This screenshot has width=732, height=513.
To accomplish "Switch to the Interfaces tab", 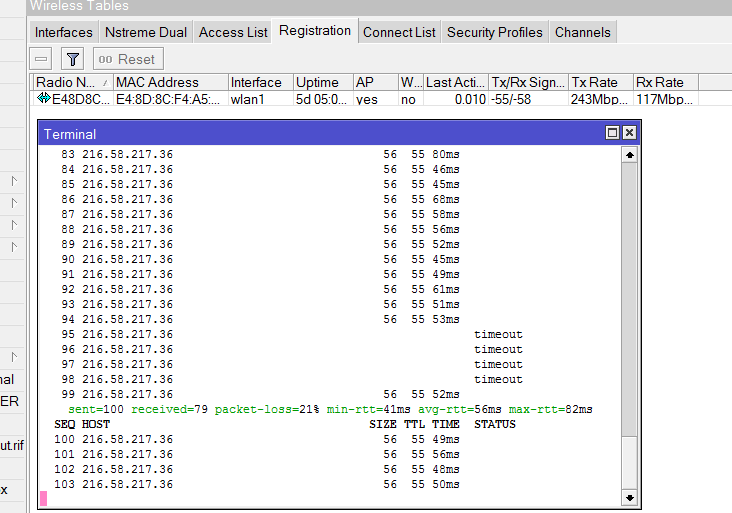I will [64, 32].
